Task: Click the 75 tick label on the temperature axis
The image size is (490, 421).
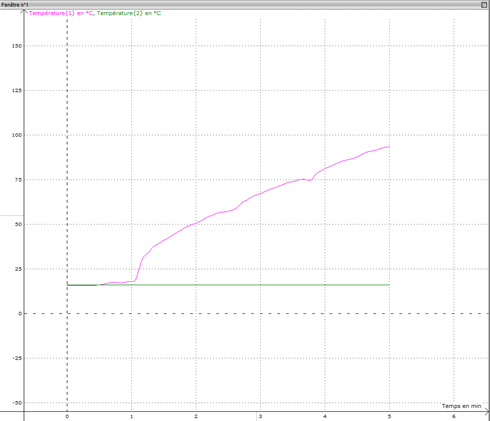Action: [18, 180]
